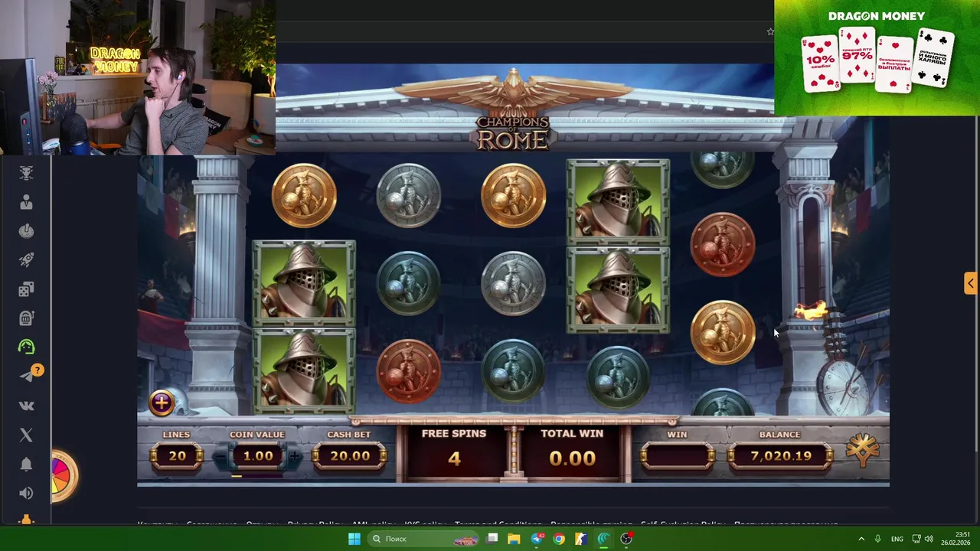Click the Total Win 0.00 display
This screenshot has width=980, height=551.
pos(572,458)
